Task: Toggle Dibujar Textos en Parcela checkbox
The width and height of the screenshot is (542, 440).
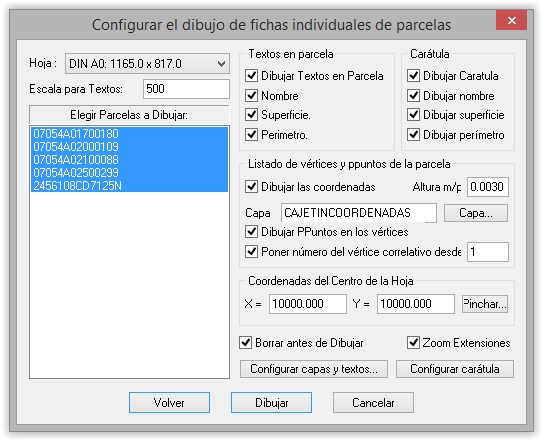Action: pos(251,76)
